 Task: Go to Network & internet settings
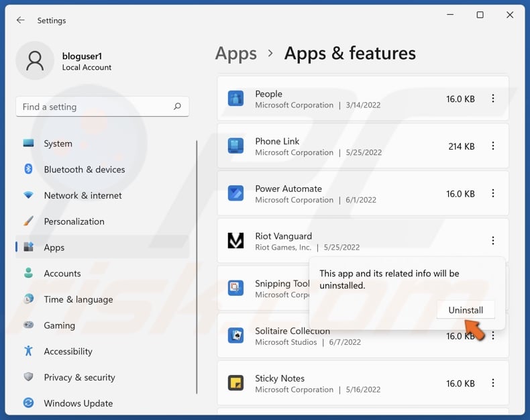[103, 195]
